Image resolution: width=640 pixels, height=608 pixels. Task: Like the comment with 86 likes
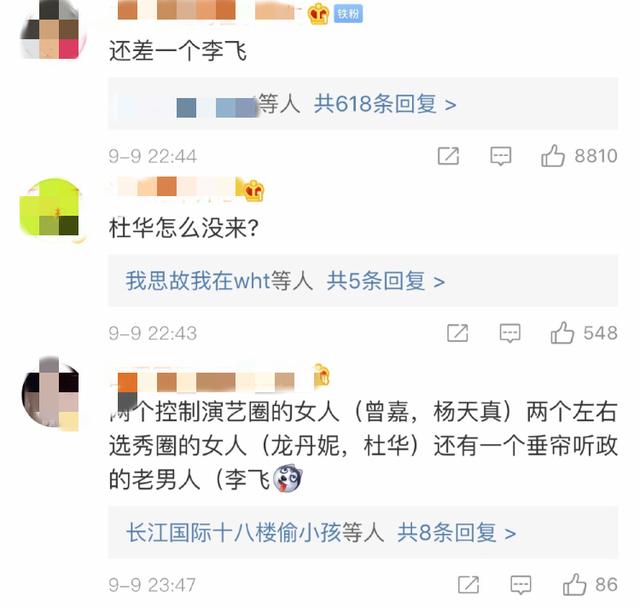(574, 585)
